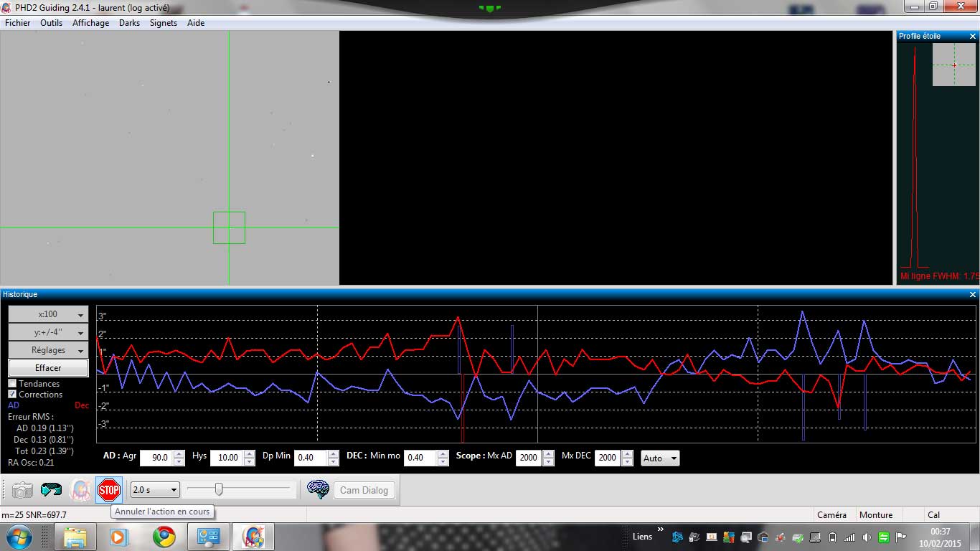Screen dimensions: 980x551
Task: Close the Profile étoile panel
Action: point(973,36)
